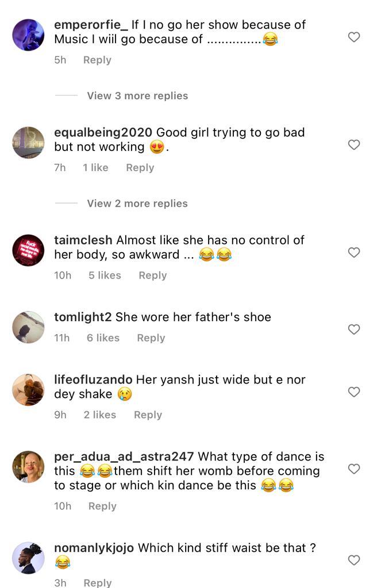The image size is (385, 588).
Task: Open taimclesh's neon avatar
Action: (28, 250)
